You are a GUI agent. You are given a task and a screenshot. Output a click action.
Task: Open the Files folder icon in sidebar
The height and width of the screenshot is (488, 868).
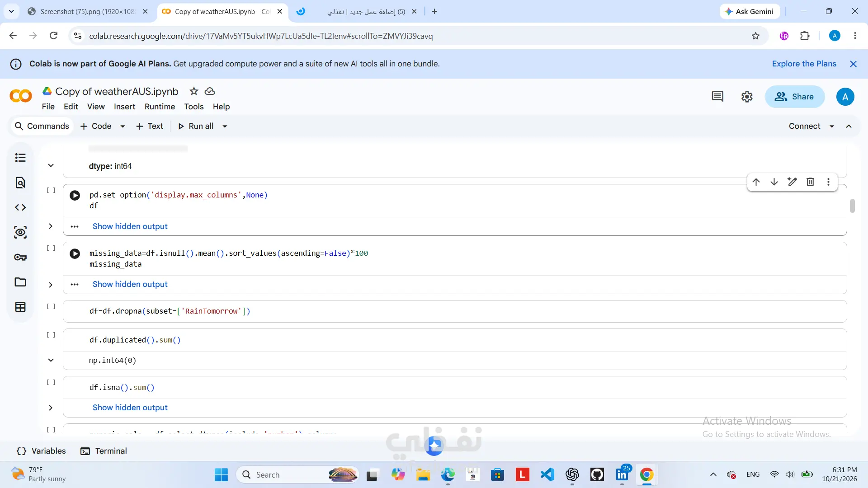[20, 282]
